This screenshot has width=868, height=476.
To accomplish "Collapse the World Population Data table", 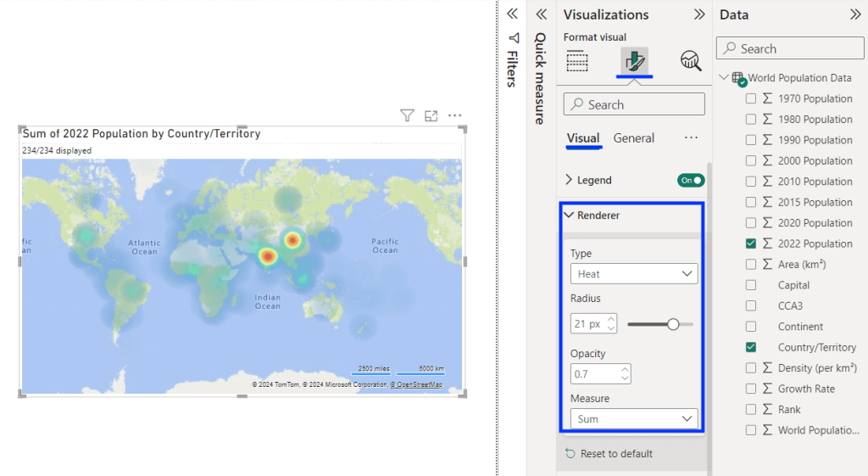I will pos(724,77).
